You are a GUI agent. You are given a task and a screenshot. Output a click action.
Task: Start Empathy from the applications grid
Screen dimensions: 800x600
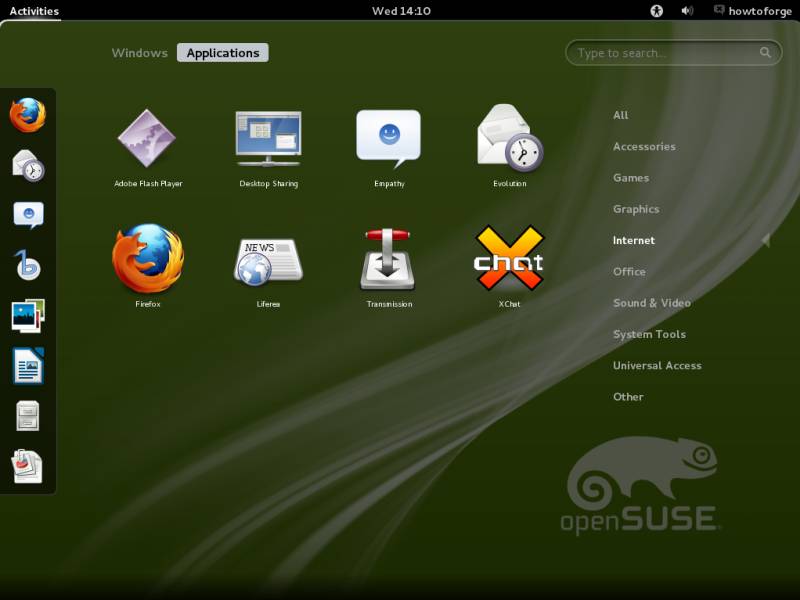[x=389, y=147]
